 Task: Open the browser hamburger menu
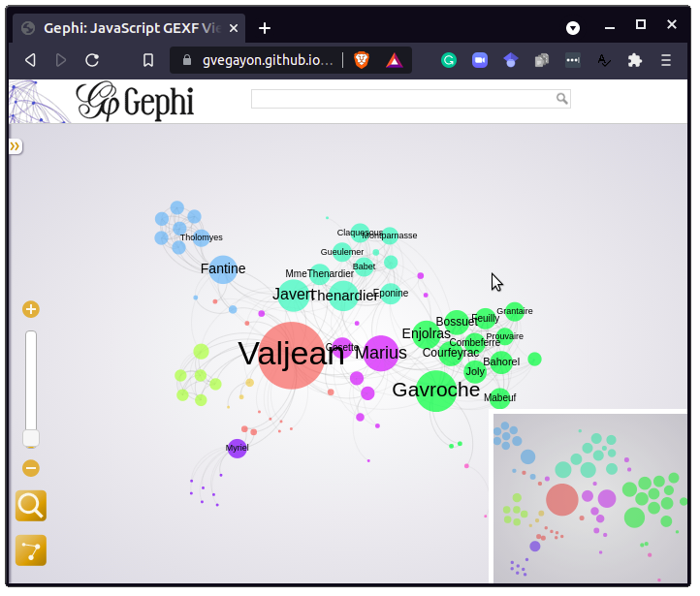pyautogui.click(x=666, y=60)
